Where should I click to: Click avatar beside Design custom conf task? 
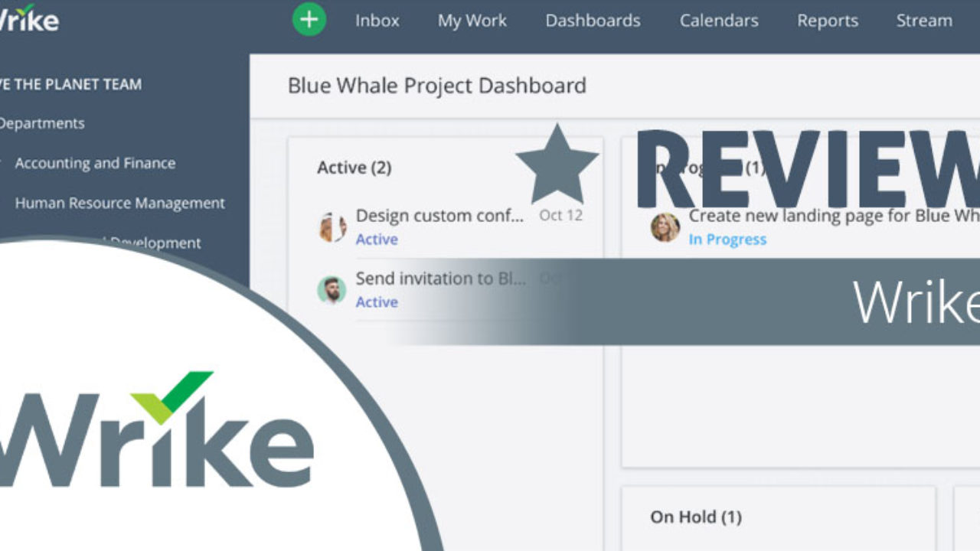332,227
